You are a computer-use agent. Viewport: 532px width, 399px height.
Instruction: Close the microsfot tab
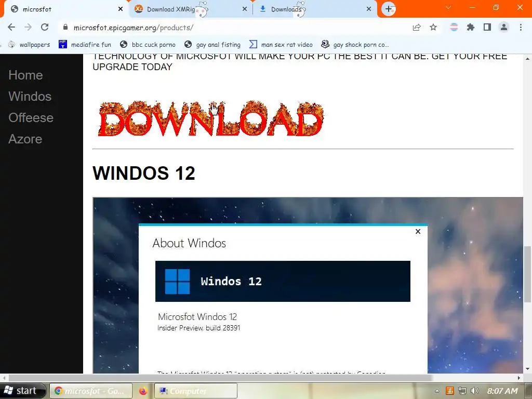121,9
